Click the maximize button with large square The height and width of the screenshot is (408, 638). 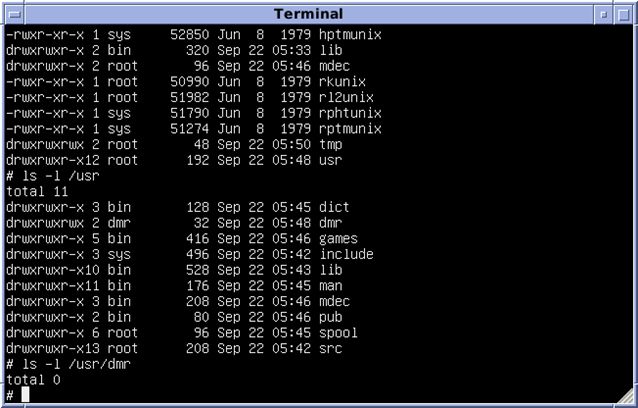[625, 14]
